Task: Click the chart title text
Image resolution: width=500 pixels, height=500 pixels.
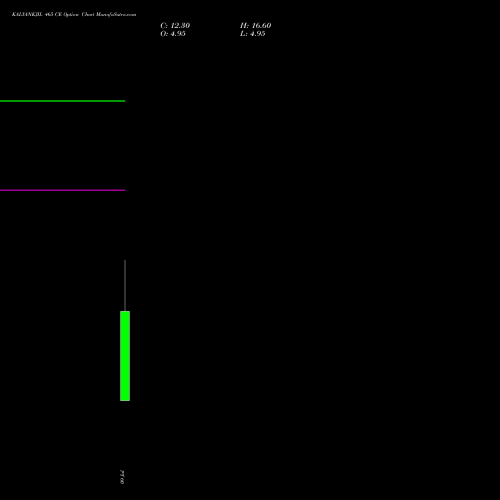Action: [x=74, y=14]
